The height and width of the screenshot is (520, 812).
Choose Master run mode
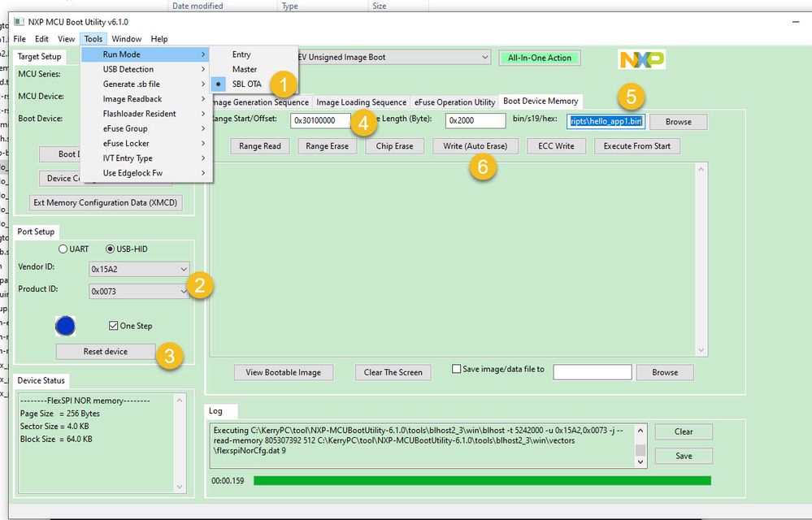[x=245, y=69]
